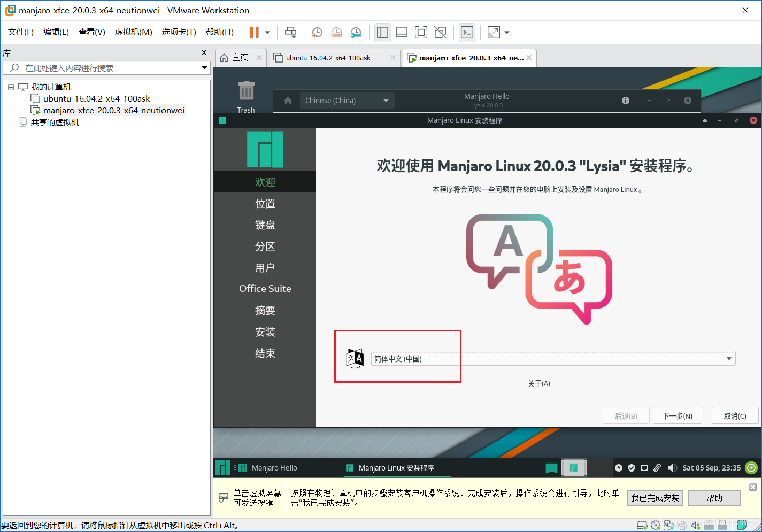The width and height of the screenshot is (762, 532).
Task: Close the yellow installation hint bar
Action: (x=752, y=487)
